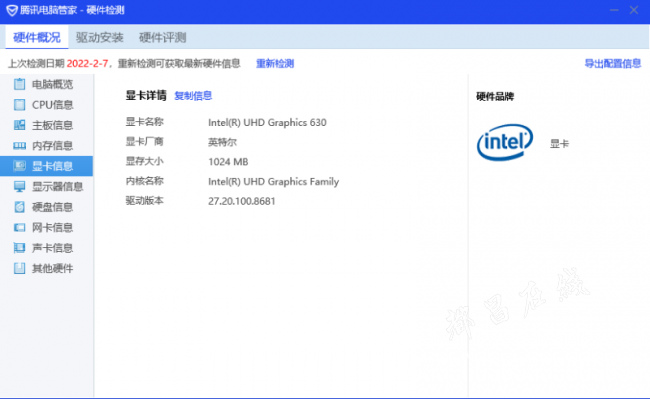Click the 显卡厂商 label
Screen dimensions: 650x399
pos(145,142)
